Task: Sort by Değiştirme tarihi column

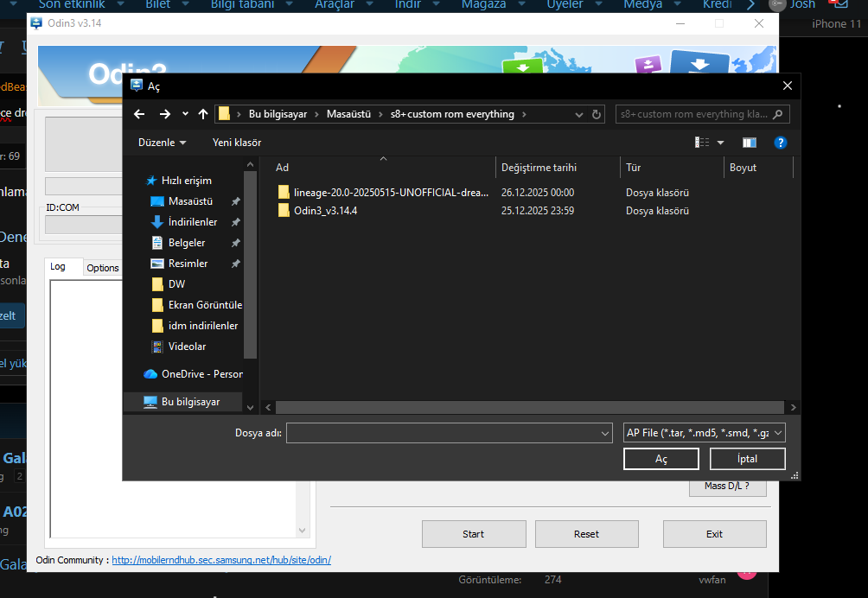Action: 558,167
